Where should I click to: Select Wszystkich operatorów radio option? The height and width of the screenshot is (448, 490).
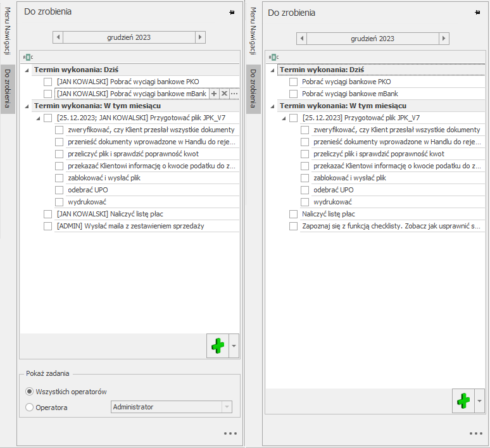point(29,392)
